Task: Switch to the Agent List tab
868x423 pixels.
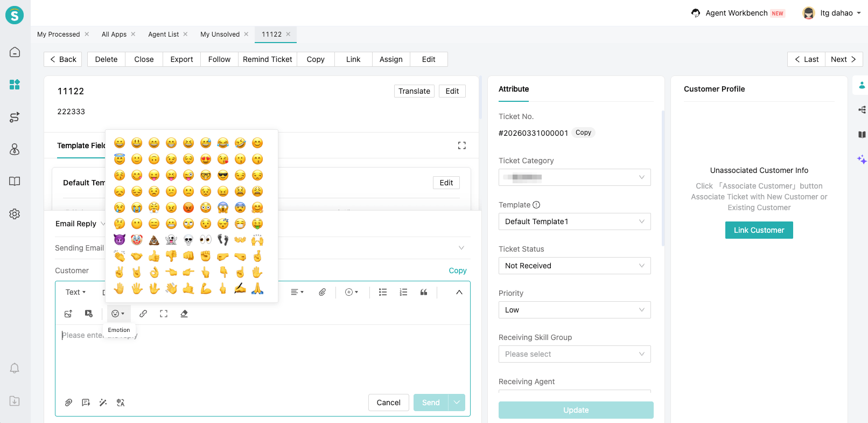Action: 163,34
